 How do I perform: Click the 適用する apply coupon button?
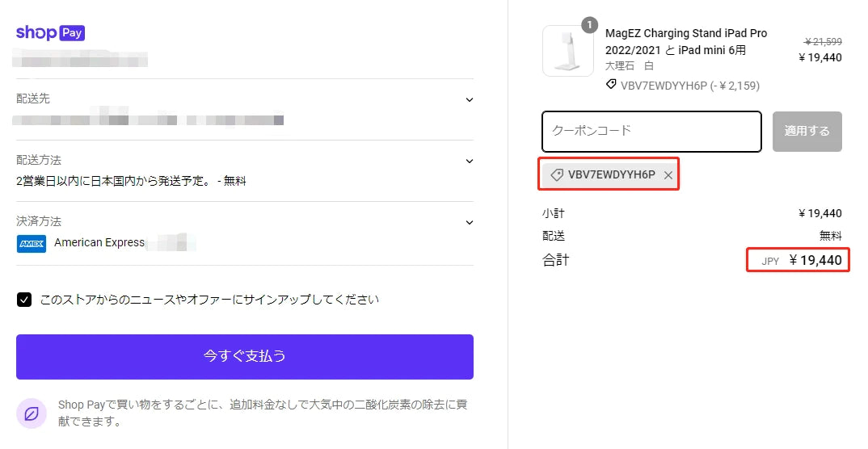tap(807, 132)
